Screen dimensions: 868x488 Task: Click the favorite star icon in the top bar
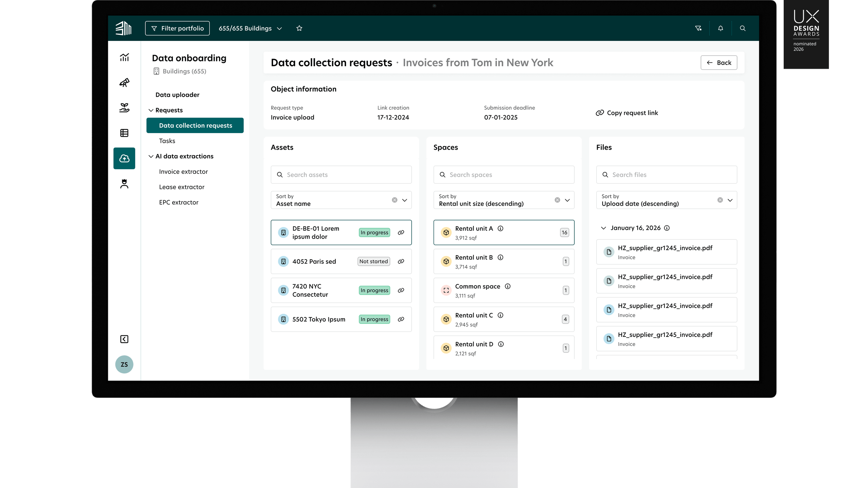pos(299,28)
